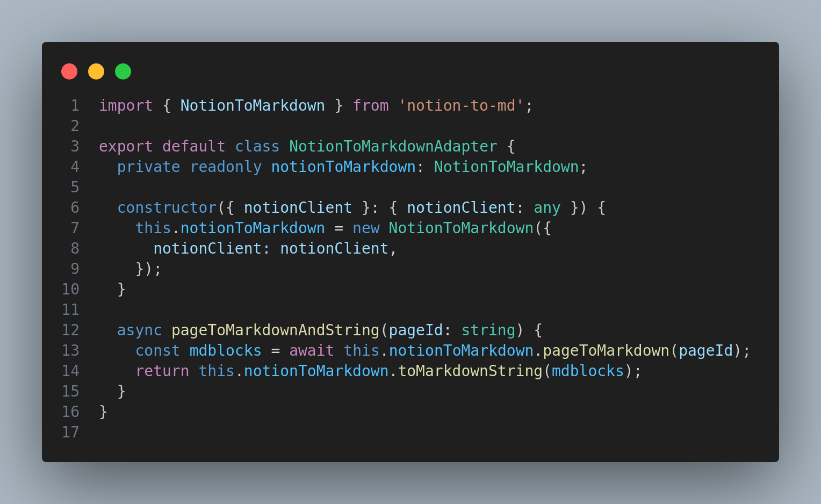Click the red close window dot
821x504 pixels.
69,71
